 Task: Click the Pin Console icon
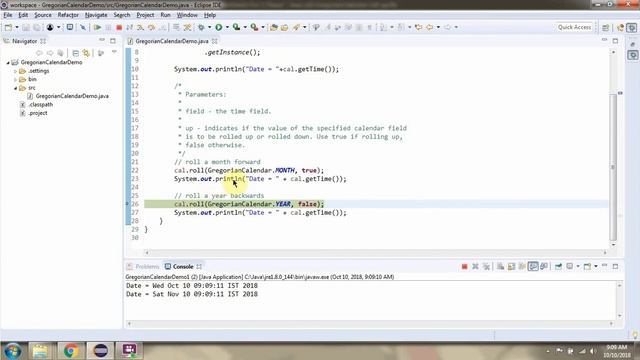(558, 267)
